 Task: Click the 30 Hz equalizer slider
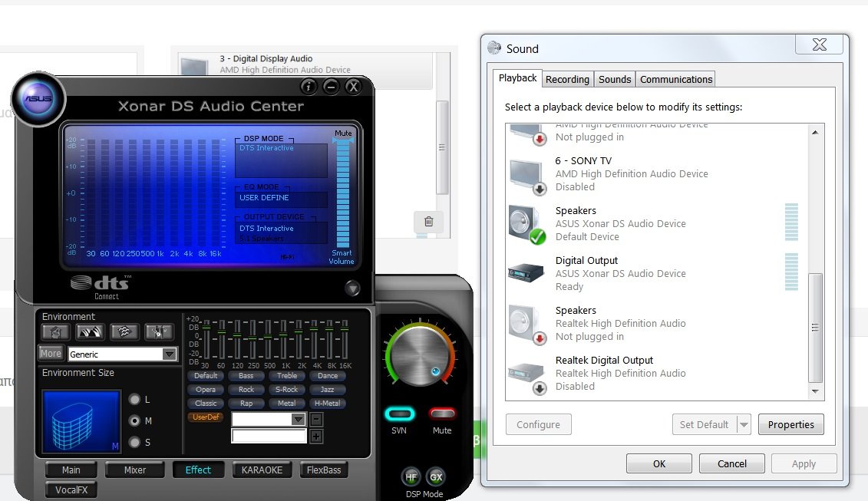[x=206, y=340]
